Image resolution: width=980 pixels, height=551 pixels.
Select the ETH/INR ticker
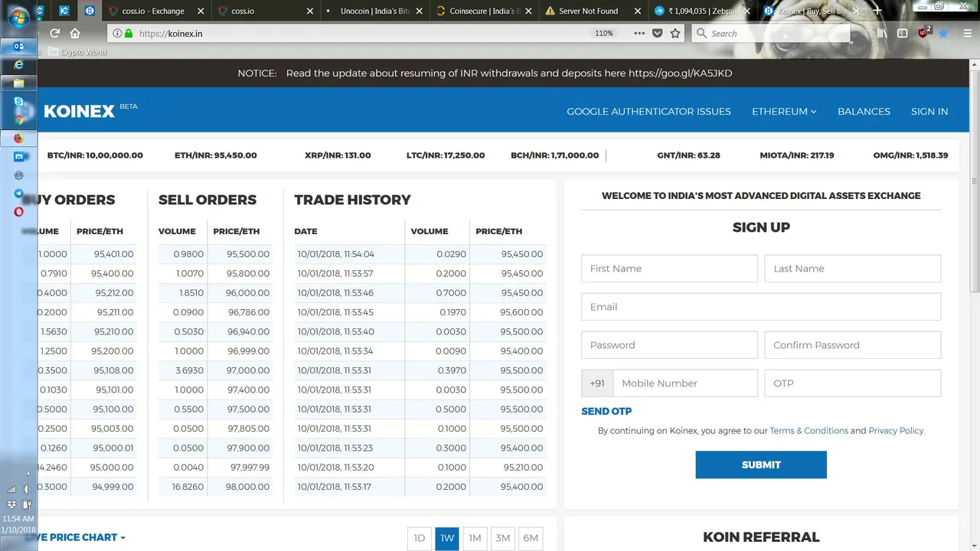(216, 155)
